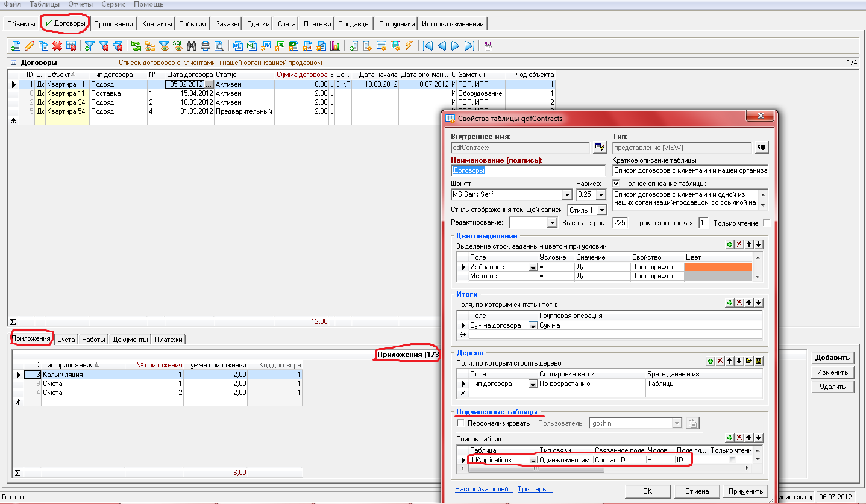Go to next record navigation arrow
Viewport: 866px width, 504px height.
point(456,46)
